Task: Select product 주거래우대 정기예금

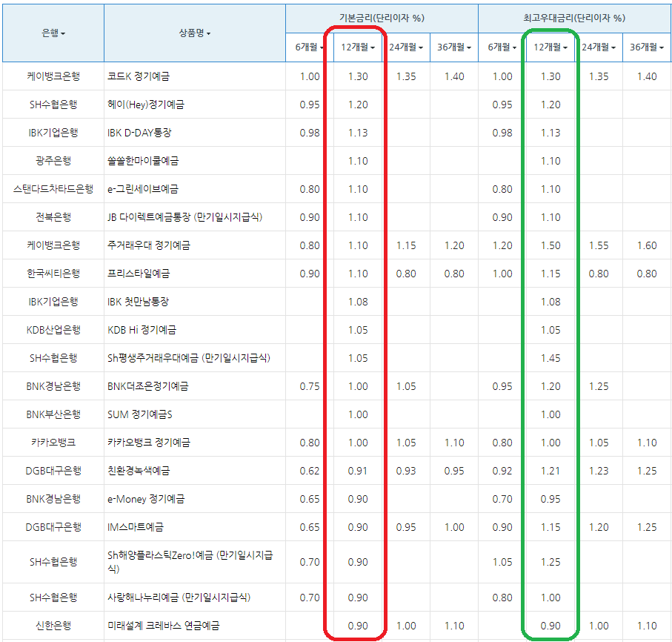Action: [x=149, y=245]
